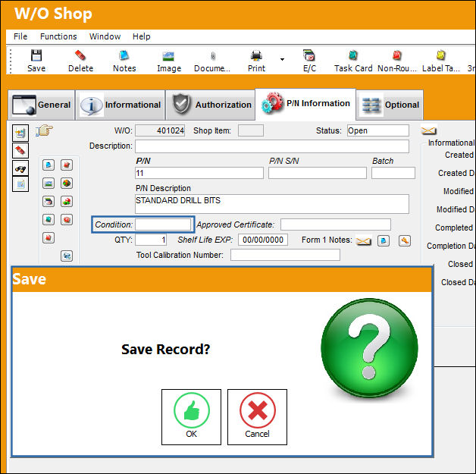
Task: Click the 'Completed' label in the side panel
Action: click(454, 228)
